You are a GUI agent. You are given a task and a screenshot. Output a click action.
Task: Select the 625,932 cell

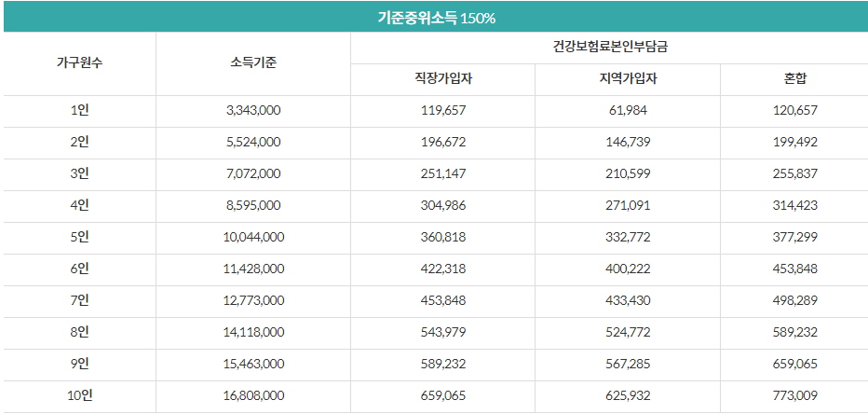[x=628, y=394]
